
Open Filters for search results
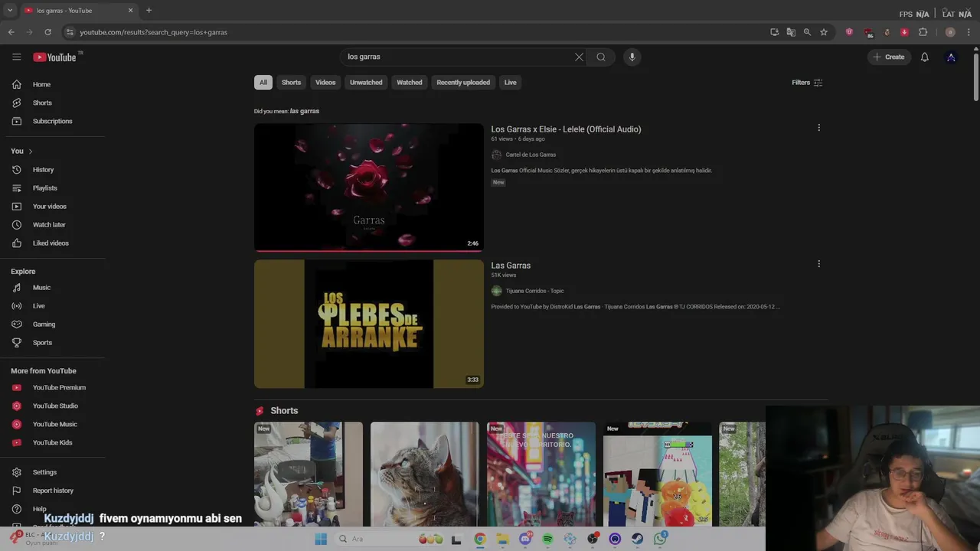pyautogui.click(x=807, y=83)
